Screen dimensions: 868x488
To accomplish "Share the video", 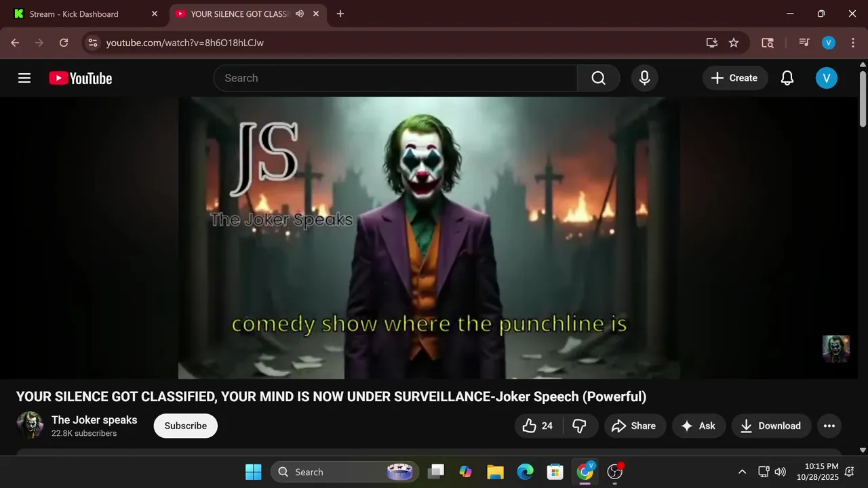I will pyautogui.click(x=633, y=426).
